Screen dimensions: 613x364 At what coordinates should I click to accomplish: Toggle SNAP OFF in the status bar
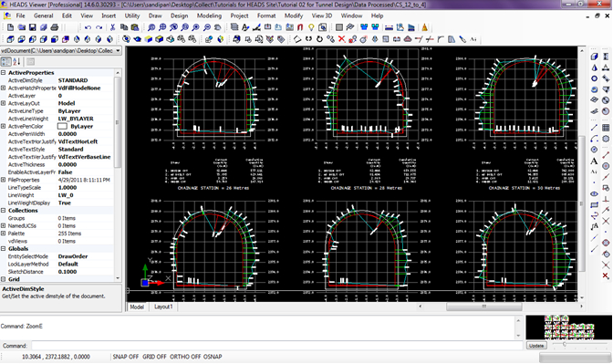(x=126, y=357)
